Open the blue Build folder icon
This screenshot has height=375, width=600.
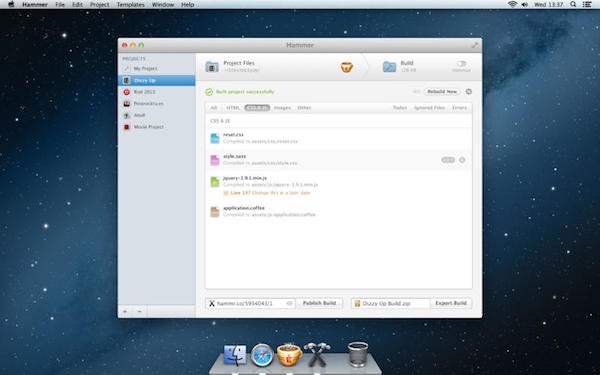(390, 67)
